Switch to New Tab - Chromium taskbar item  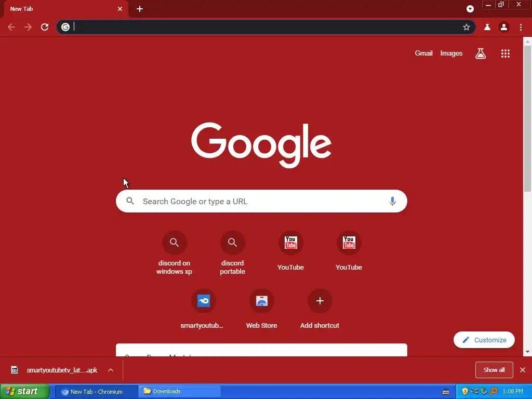point(96,392)
